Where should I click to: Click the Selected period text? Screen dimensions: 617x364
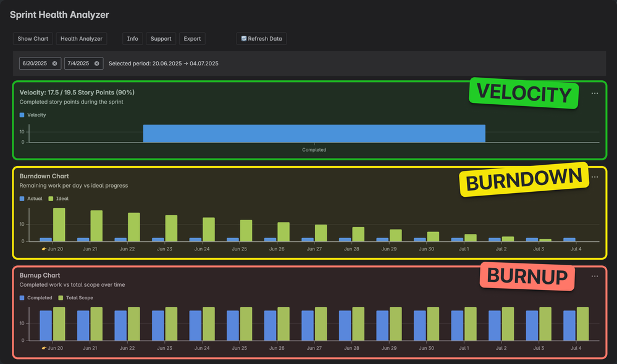(163, 64)
